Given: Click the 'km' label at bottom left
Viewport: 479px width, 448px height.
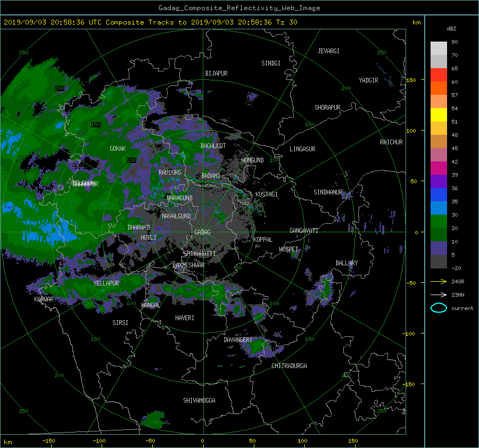Looking at the screenshot, I should (7, 442).
